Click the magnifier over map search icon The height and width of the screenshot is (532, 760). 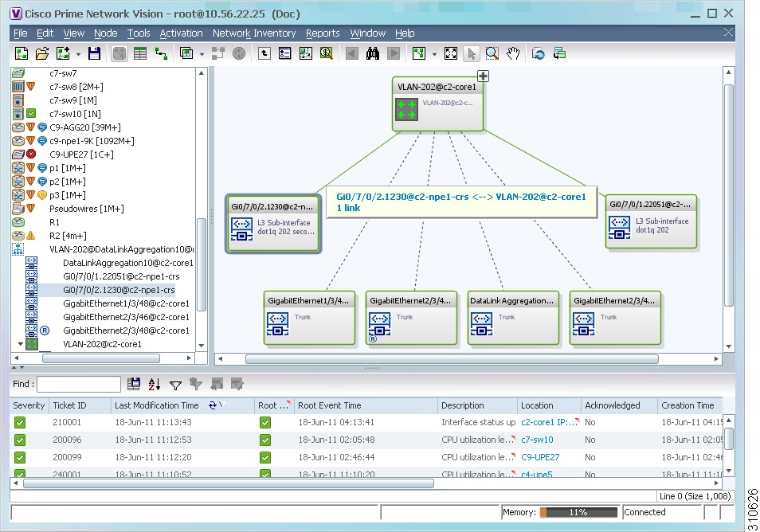click(327, 53)
